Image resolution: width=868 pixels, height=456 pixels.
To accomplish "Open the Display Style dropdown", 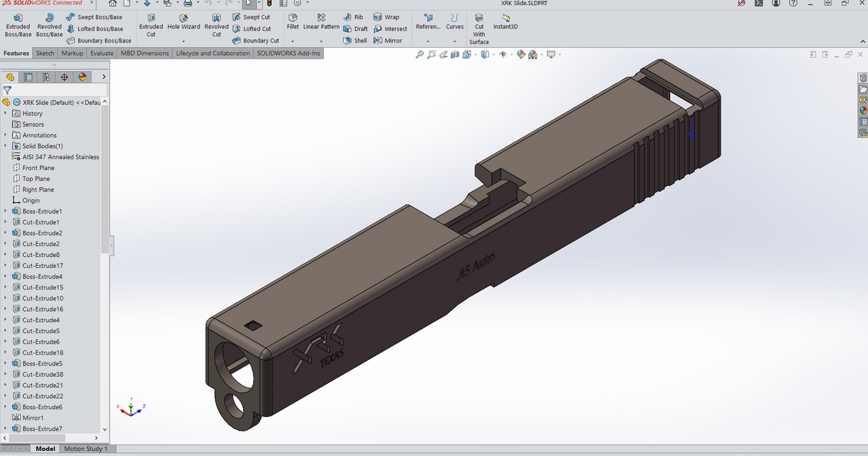I will [x=493, y=54].
